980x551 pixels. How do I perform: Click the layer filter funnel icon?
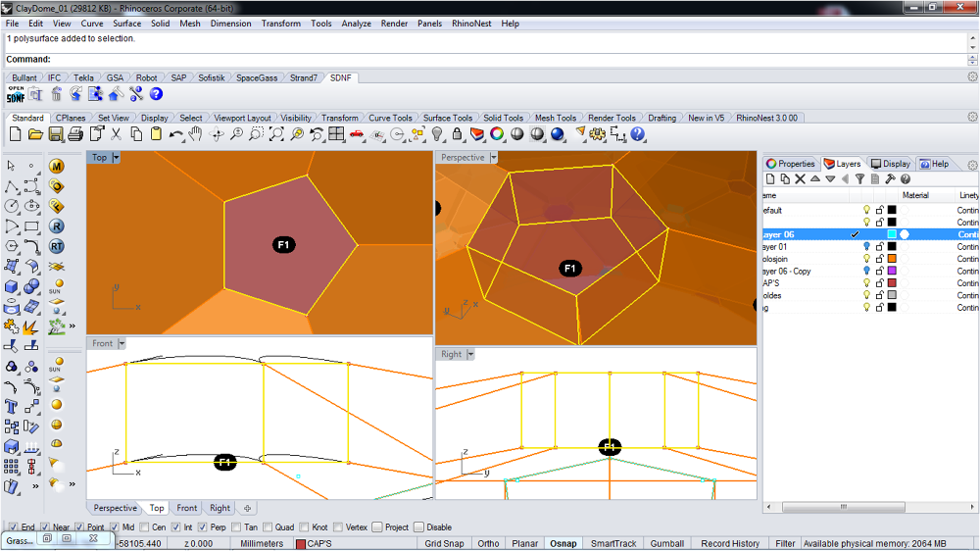859,179
